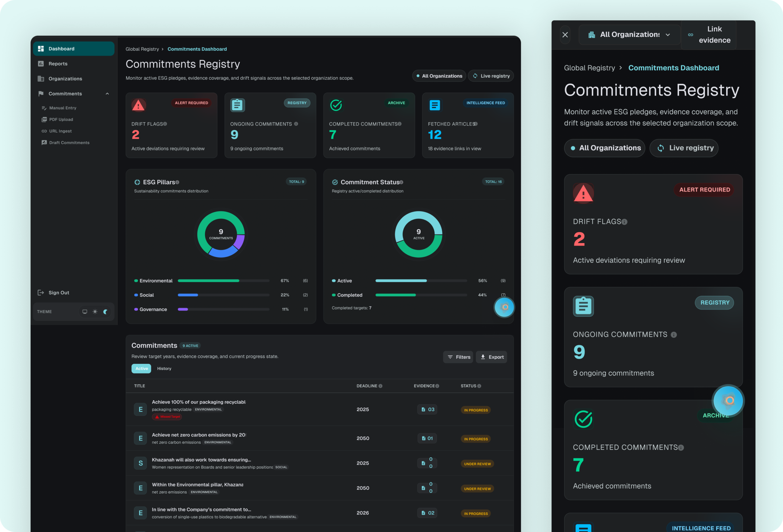Screen dimensions: 783x532
Task: Switch theme to system mode (monitor icon)
Action: (x=84, y=312)
